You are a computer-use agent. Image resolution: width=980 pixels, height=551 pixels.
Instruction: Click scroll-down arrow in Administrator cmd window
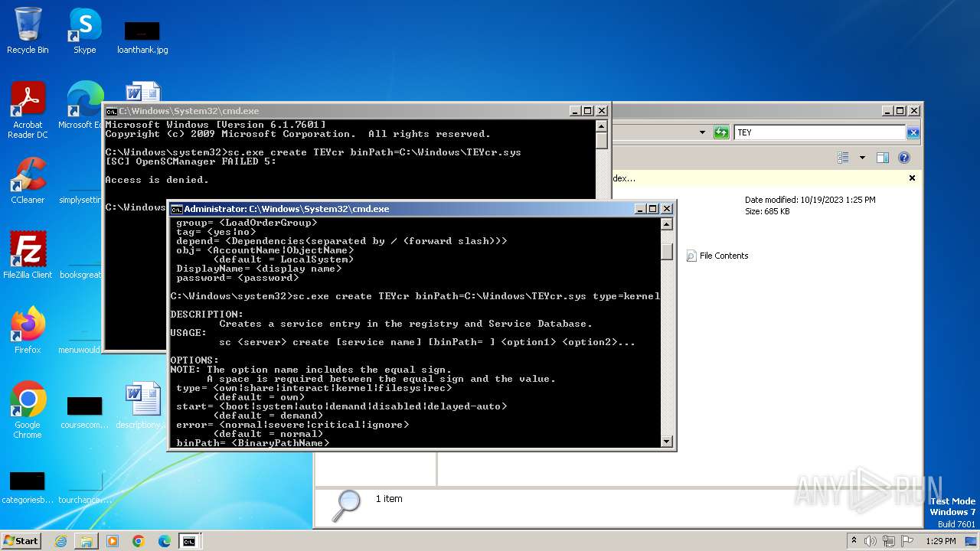pyautogui.click(x=666, y=442)
